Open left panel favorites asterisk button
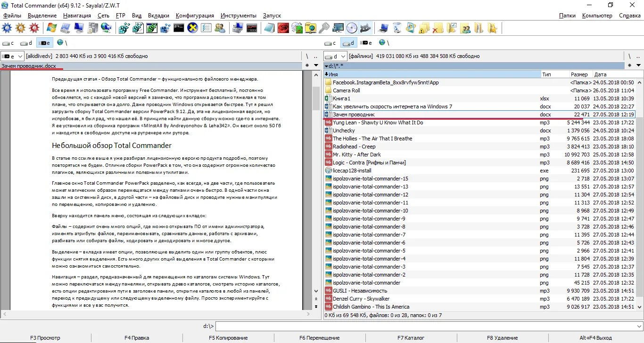 307,65
